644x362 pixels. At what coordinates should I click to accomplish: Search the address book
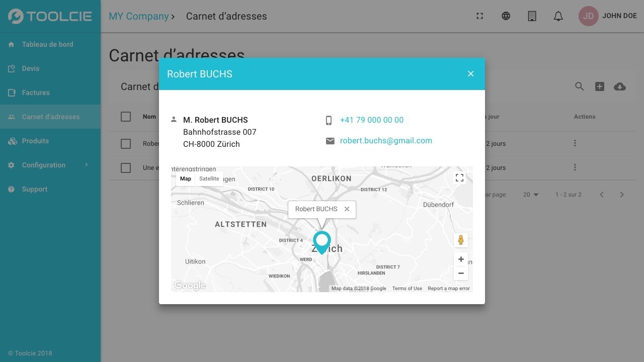(580, 86)
